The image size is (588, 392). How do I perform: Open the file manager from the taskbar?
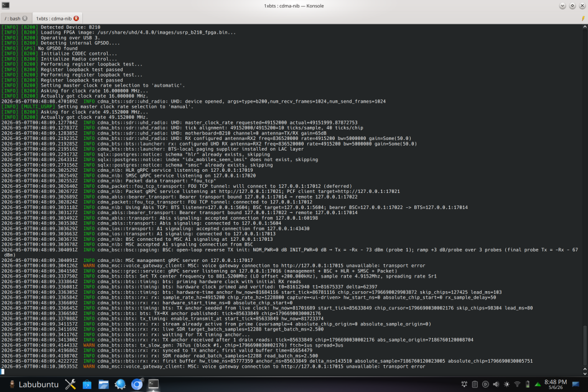point(103,384)
